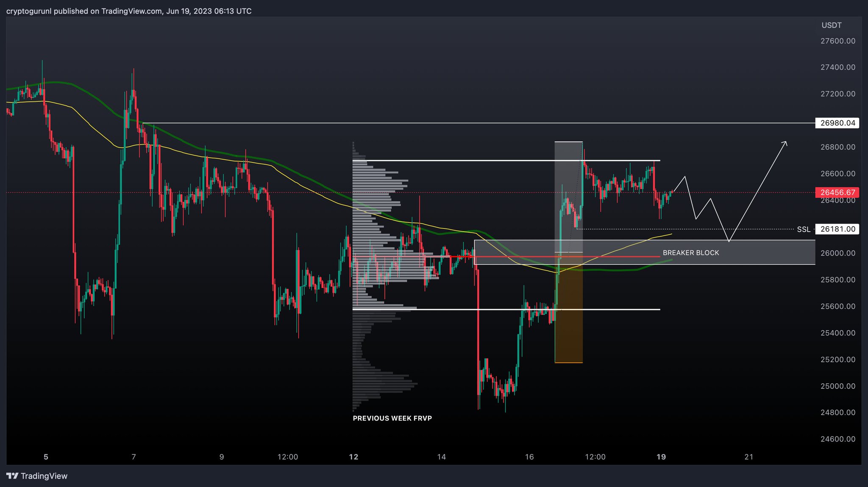The width and height of the screenshot is (868, 487).
Task: Click the BREAKER BLOCK label
Action: [x=691, y=253]
